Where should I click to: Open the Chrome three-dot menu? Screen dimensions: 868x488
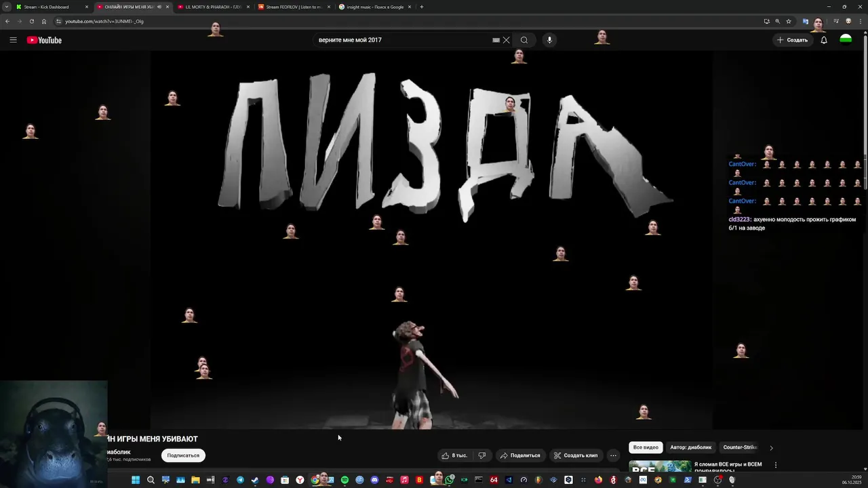point(860,21)
